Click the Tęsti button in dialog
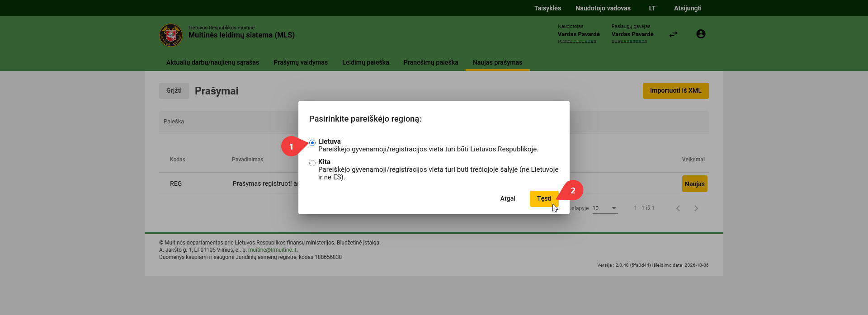 tap(544, 198)
